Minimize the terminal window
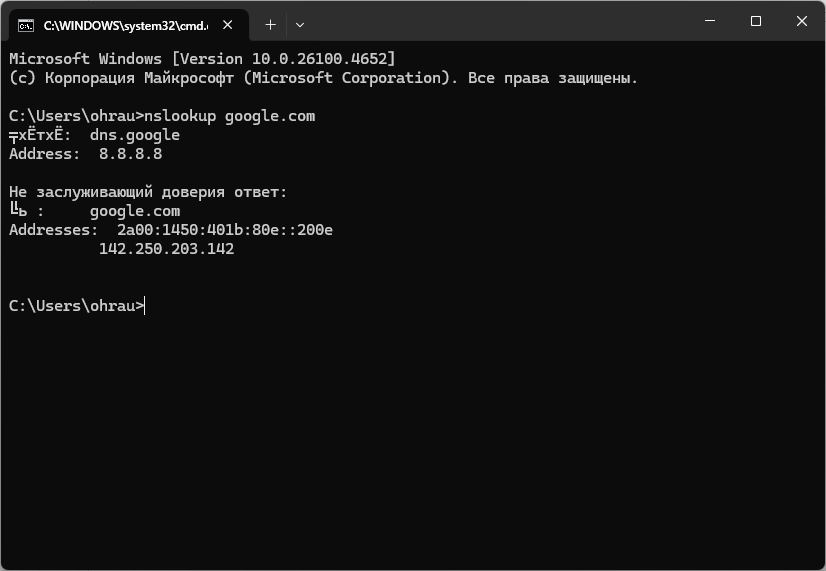Screen dimensions: 826x571 tap(709, 21)
